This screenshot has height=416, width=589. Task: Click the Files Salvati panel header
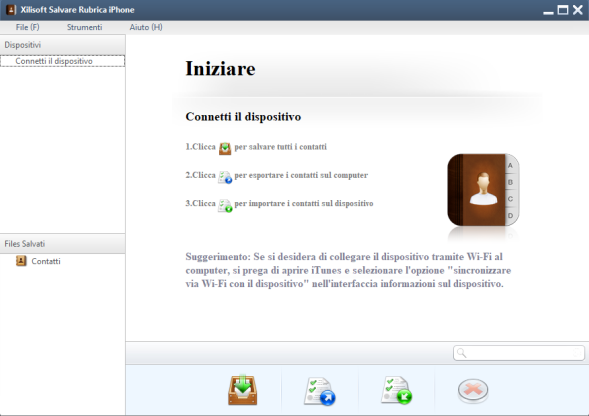[x=63, y=244]
